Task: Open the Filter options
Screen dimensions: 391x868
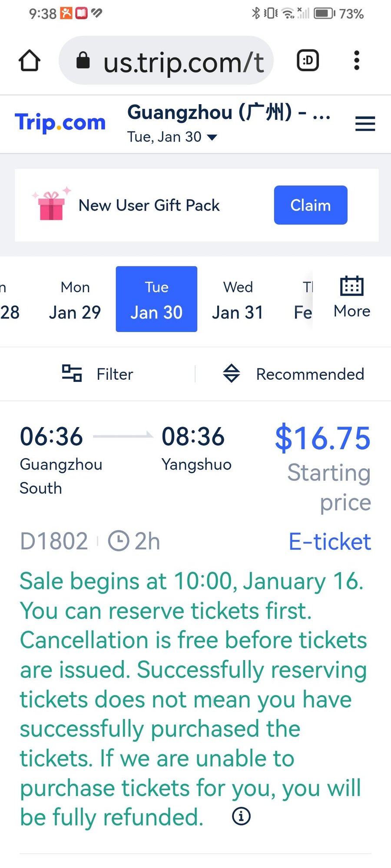Action: click(x=98, y=374)
